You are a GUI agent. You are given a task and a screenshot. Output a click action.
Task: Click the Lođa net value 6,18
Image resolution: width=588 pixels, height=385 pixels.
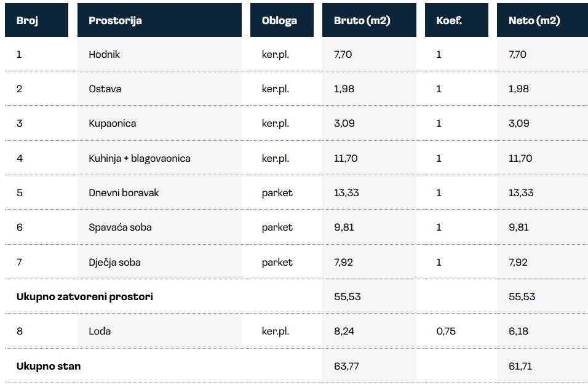click(x=517, y=331)
